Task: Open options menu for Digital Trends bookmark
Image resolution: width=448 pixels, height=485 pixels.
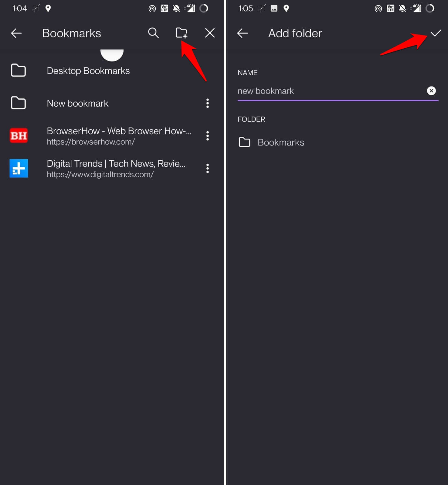Action: (x=208, y=168)
